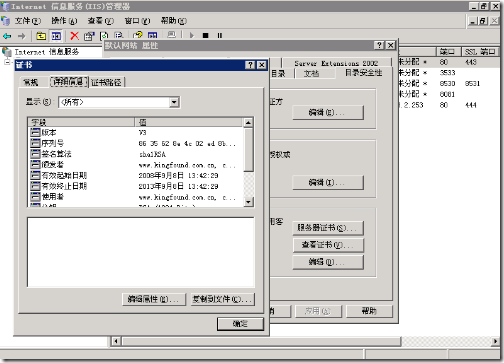
Task: Open the 操作 menu
Action: [64, 21]
